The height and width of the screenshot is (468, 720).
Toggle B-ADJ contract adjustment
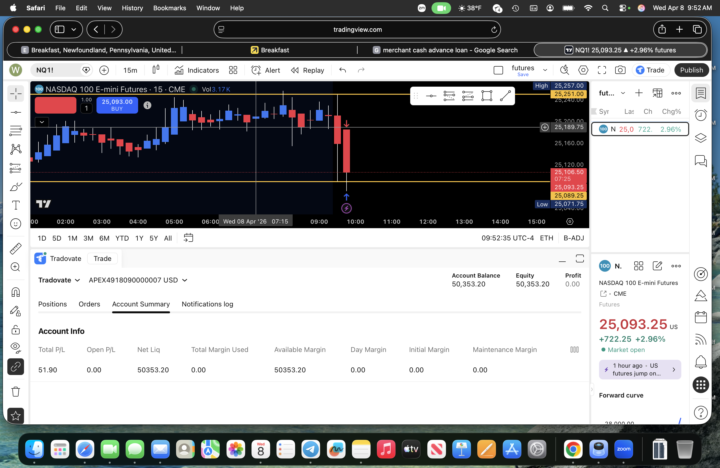point(574,238)
